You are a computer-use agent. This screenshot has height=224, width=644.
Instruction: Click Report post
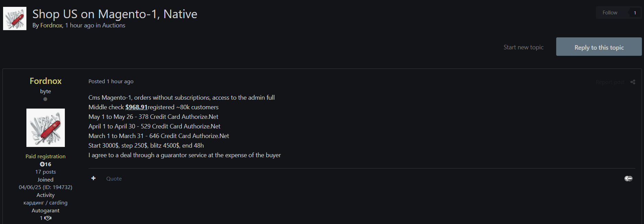(x=610, y=82)
